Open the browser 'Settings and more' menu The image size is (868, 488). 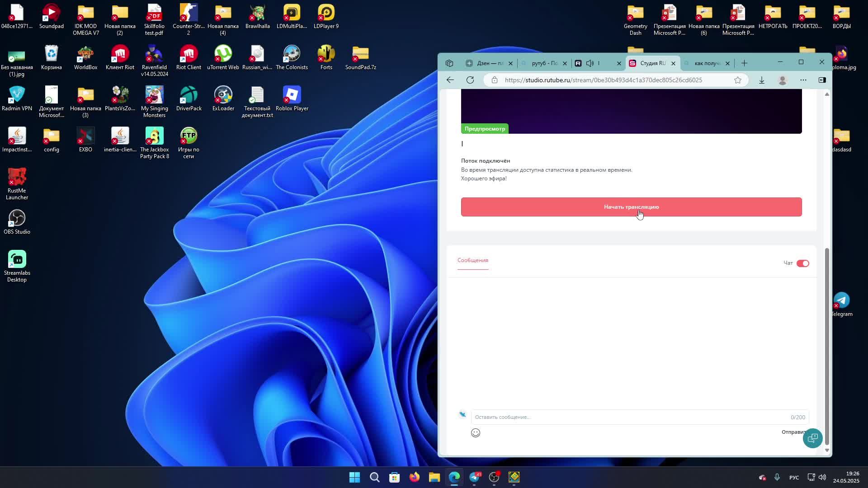point(803,80)
